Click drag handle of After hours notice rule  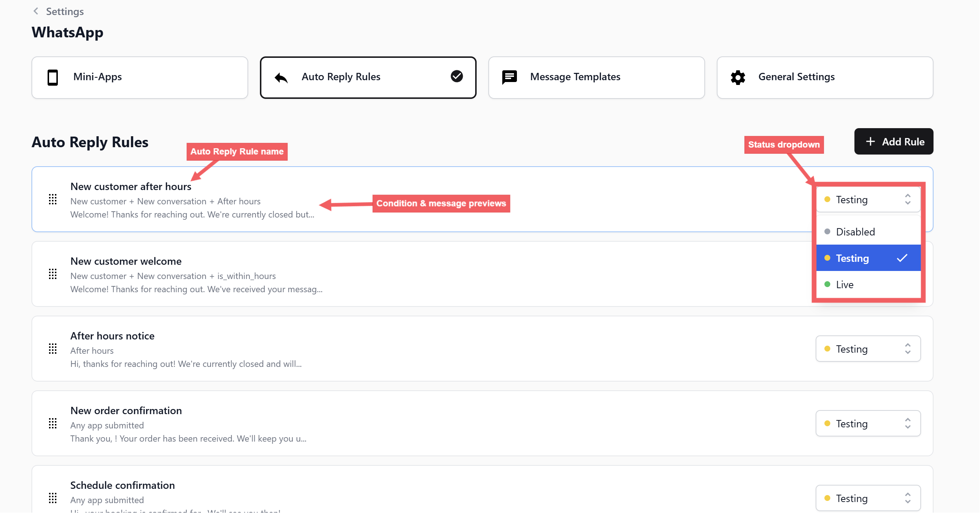tap(53, 349)
